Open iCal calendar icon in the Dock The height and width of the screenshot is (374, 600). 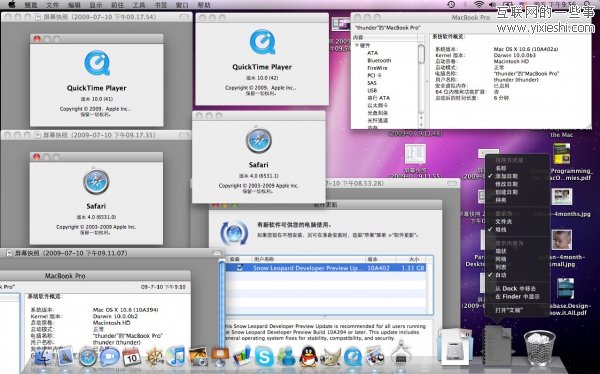pyautogui.click(x=132, y=357)
